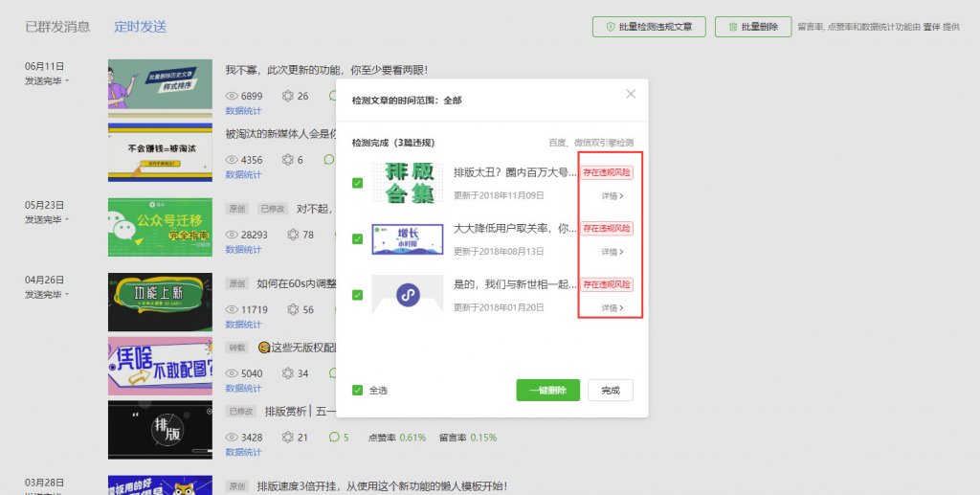Click the green comment icon beside 5
The height and width of the screenshot is (495, 980).
(334, 438)
